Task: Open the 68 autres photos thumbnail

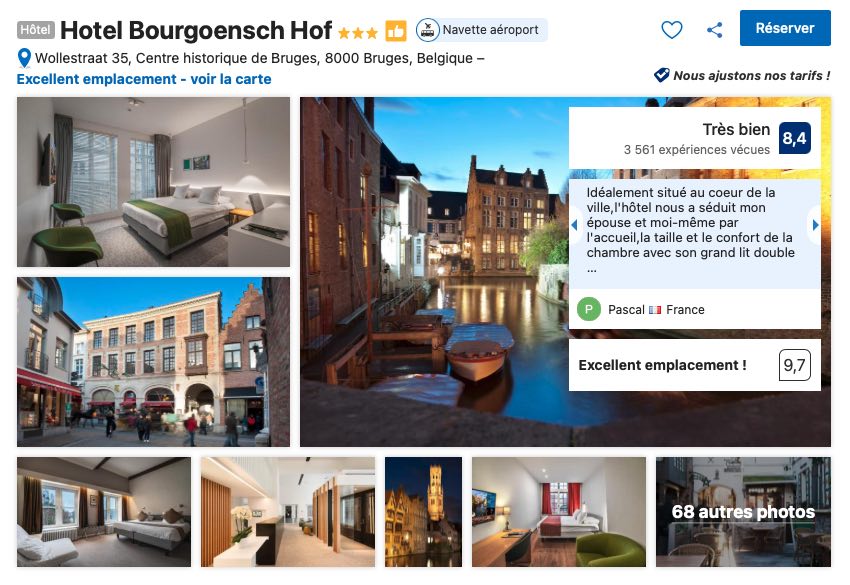Action: (743, 512)
